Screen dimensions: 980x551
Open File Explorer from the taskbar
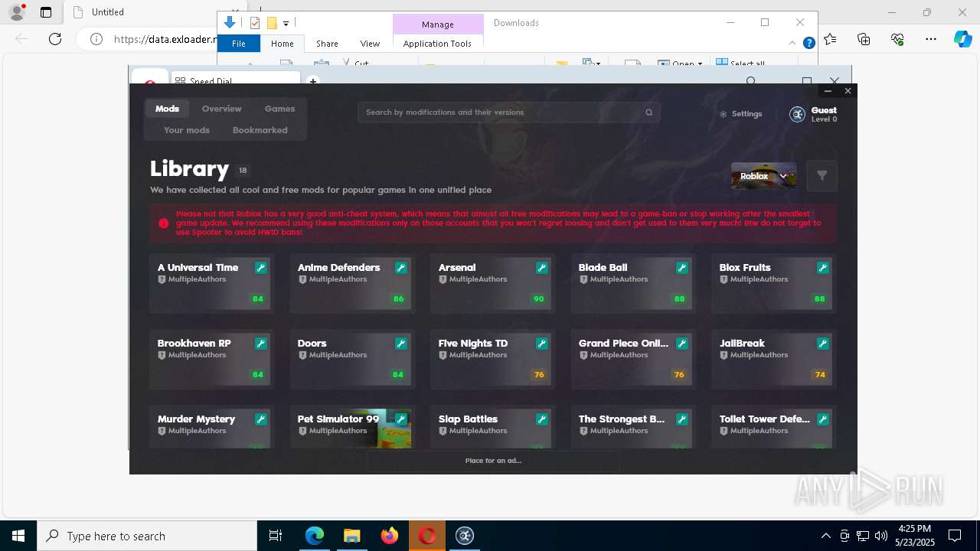coord(351,536)
